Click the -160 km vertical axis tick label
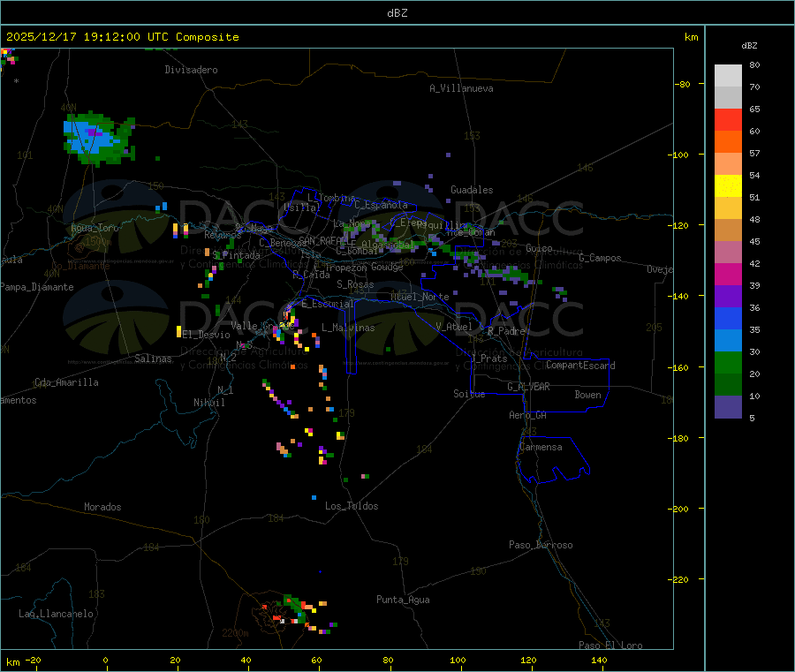Viewport: 795px width, 672px height. click(680, 367)
